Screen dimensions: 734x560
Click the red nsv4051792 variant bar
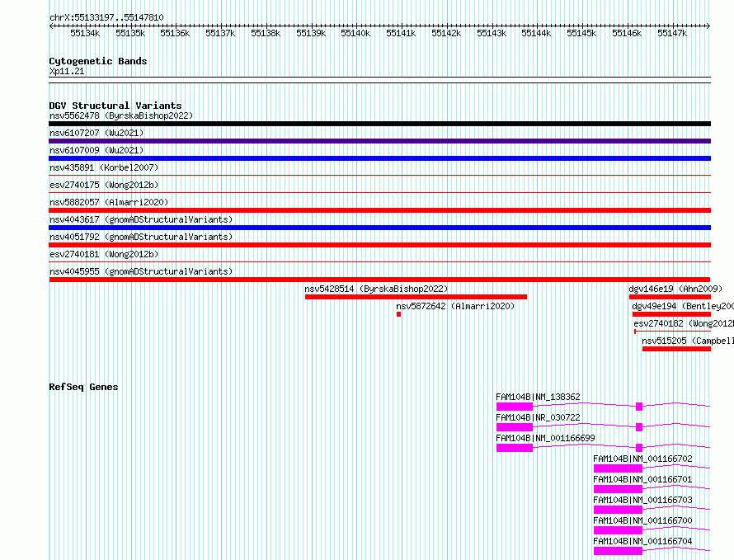[379, 245]
